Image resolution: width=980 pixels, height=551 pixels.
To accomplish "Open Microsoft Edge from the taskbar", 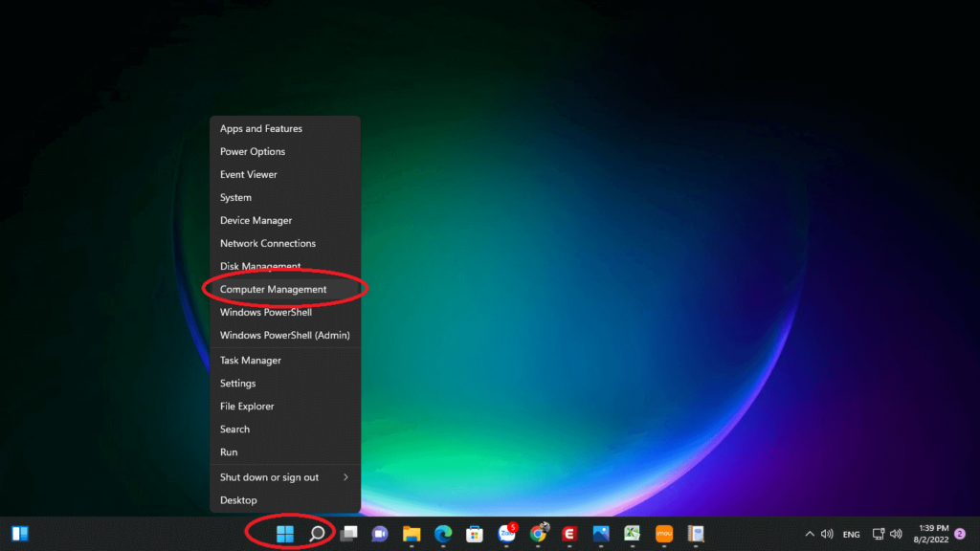I will (443, 534).
